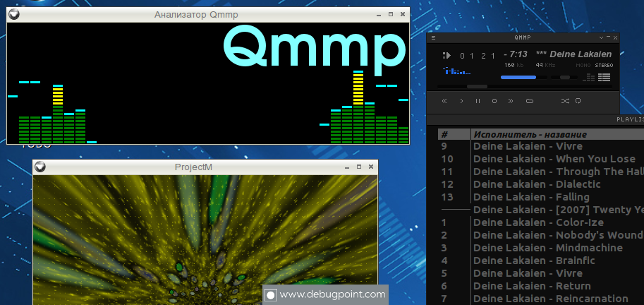The image size is (644, 305).
Task: Maximize the ProjectM window
Action: 359,167
